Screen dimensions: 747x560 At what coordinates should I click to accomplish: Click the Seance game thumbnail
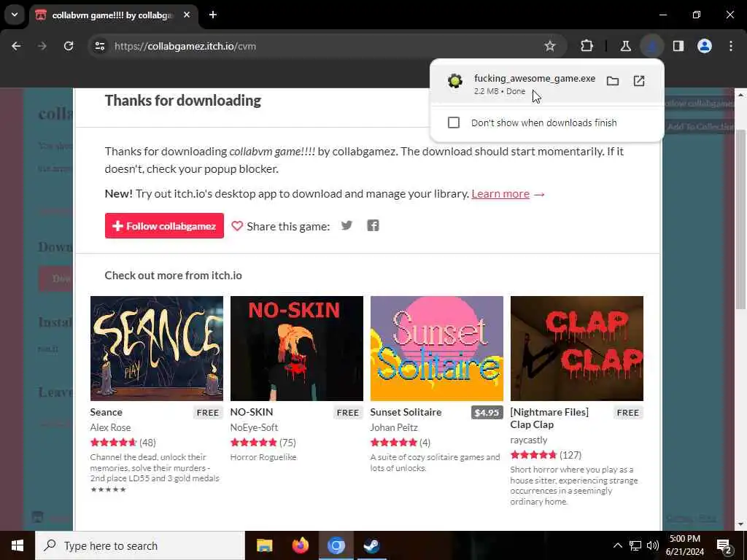click(x=157, y=349)
